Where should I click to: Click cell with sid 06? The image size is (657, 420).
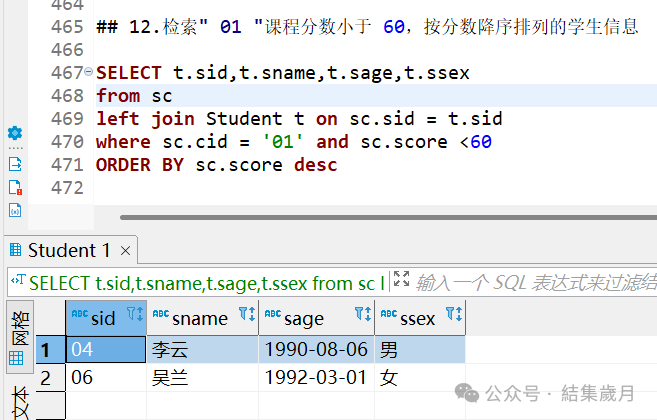(x=106, y=378)
